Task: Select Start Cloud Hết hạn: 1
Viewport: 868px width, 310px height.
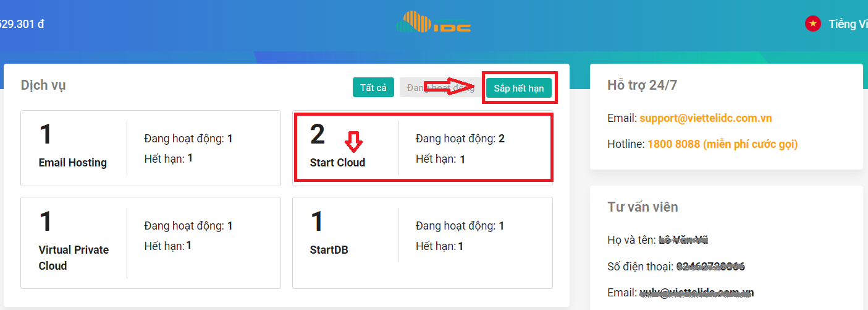Action: point(440,159)
